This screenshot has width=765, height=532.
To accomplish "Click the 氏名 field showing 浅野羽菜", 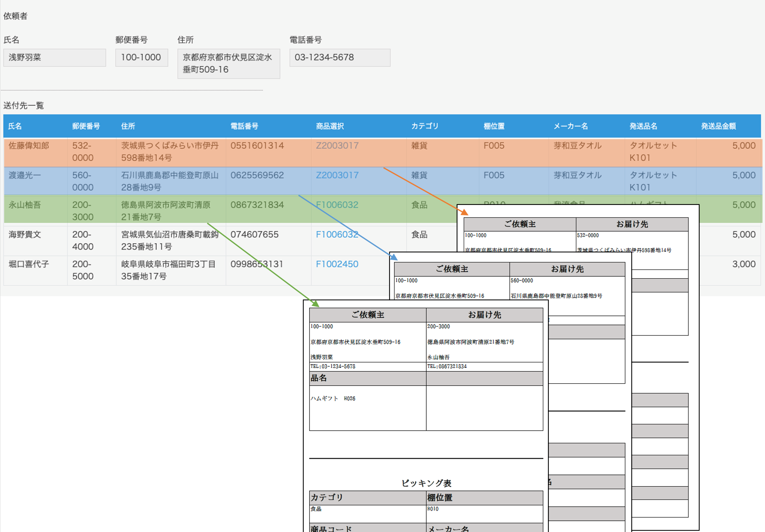I will (55, 57).
